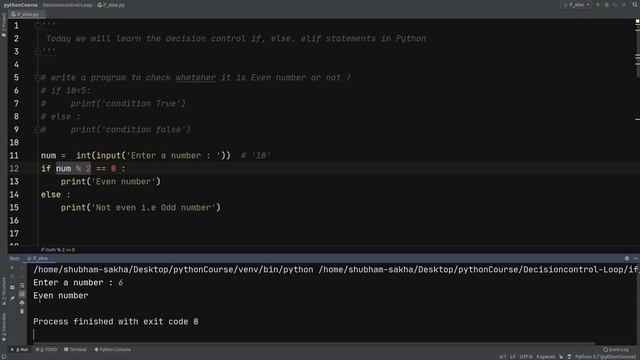Click the Print icon in Run panel
640x360 pixels.
[22, 303]
